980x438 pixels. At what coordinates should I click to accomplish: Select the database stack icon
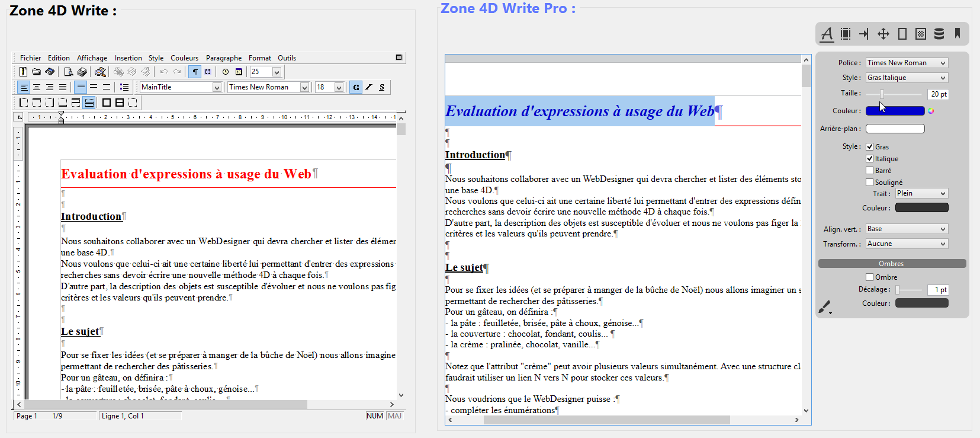pyautogui.click(x=939, y=34)
